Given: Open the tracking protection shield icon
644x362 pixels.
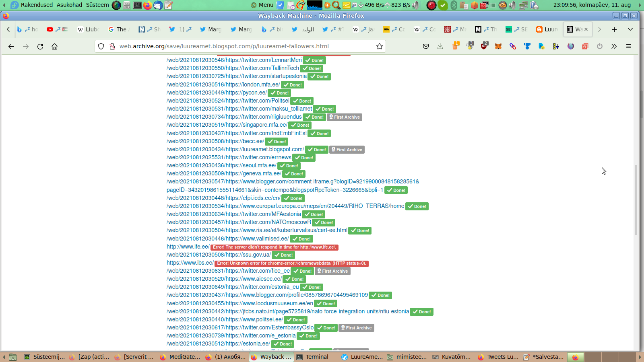Looking at the screenshot, I should [101, 46].
